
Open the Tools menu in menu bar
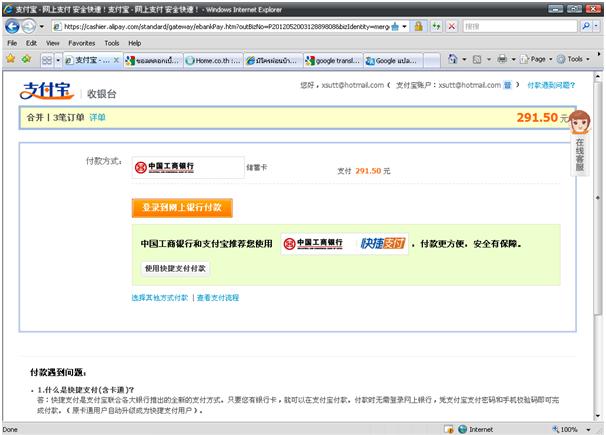112,43
